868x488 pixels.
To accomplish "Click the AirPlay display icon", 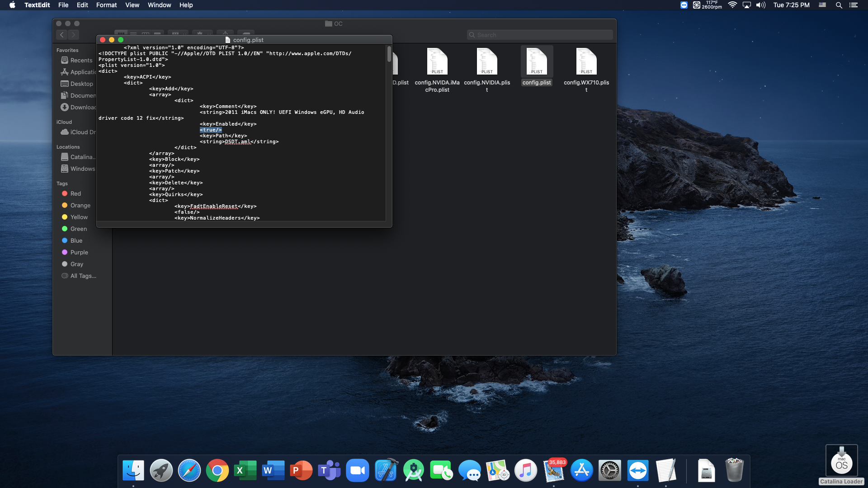I will pyautogui.click(x=747, y=5).
